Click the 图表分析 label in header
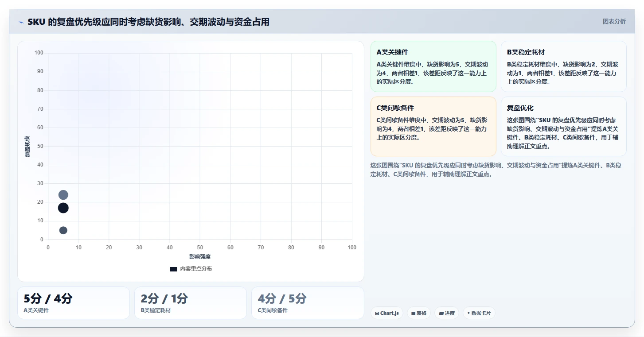Screen dimensions: 644x337 (614, 21)
